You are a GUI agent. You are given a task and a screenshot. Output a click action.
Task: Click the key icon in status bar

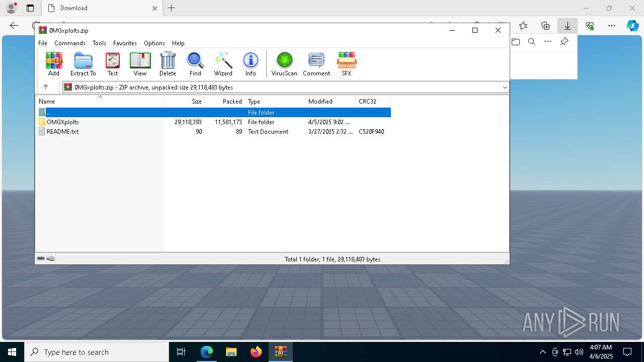click(x=50, y=258)
